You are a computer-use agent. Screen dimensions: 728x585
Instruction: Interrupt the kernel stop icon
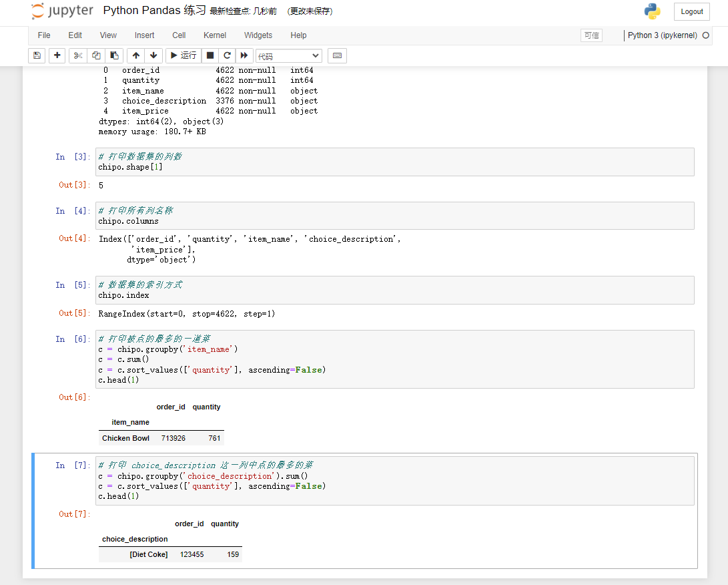(210, 55)
